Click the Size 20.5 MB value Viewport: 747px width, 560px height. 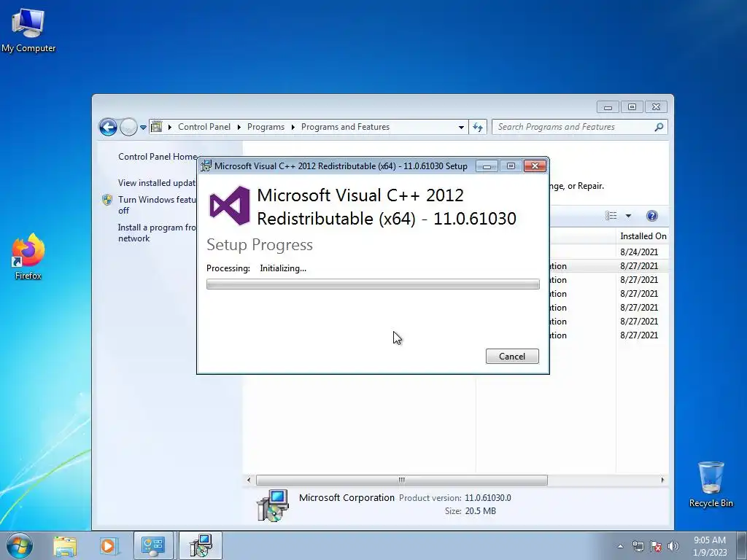[x=480, y=511]
